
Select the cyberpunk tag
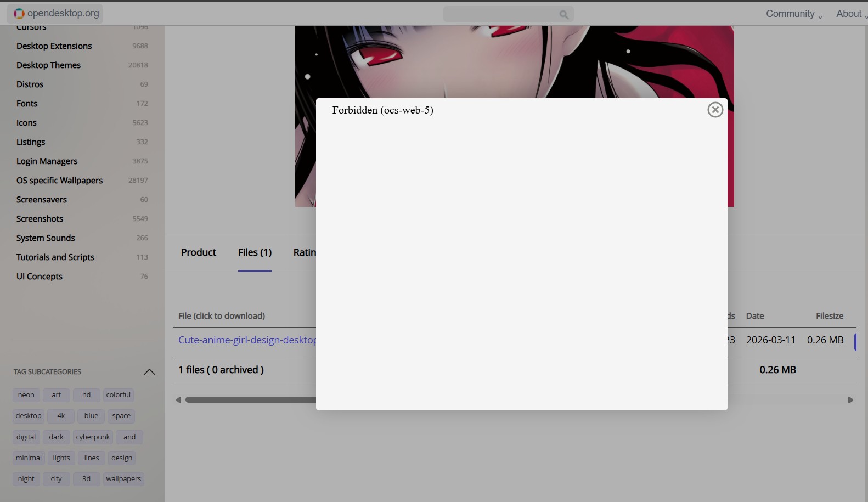tap(93, 437)
